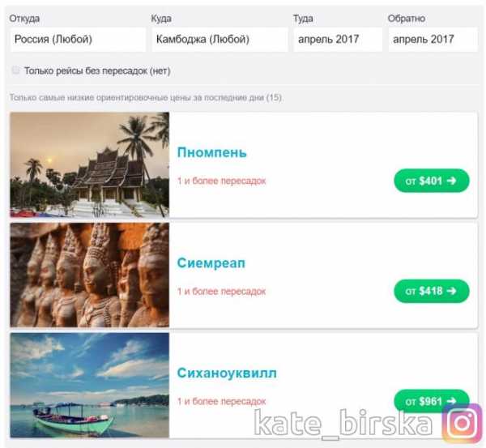486x448 pixels.
Task: Click the 'от $418' price button
Action: click(x=432, y=291)
